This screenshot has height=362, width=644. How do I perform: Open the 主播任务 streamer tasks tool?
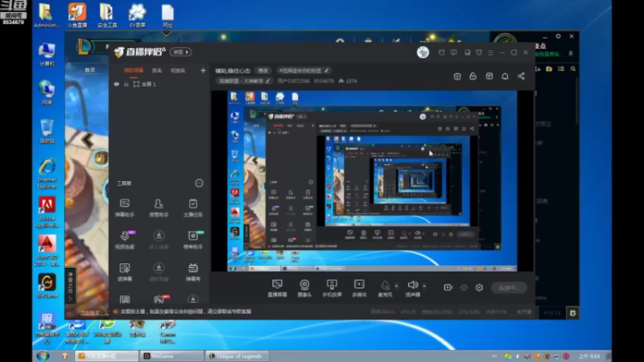click(x=192, y=208)
